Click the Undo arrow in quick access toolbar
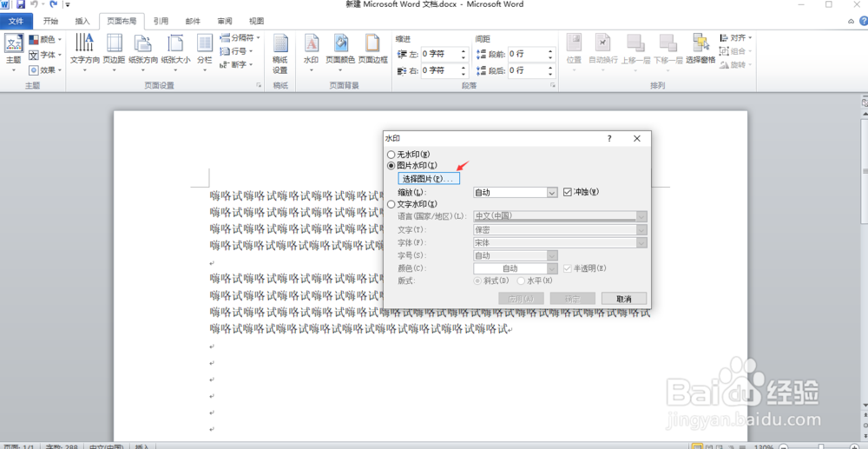Viewport: 868px width, 449px height. click(x=35, y=4)
